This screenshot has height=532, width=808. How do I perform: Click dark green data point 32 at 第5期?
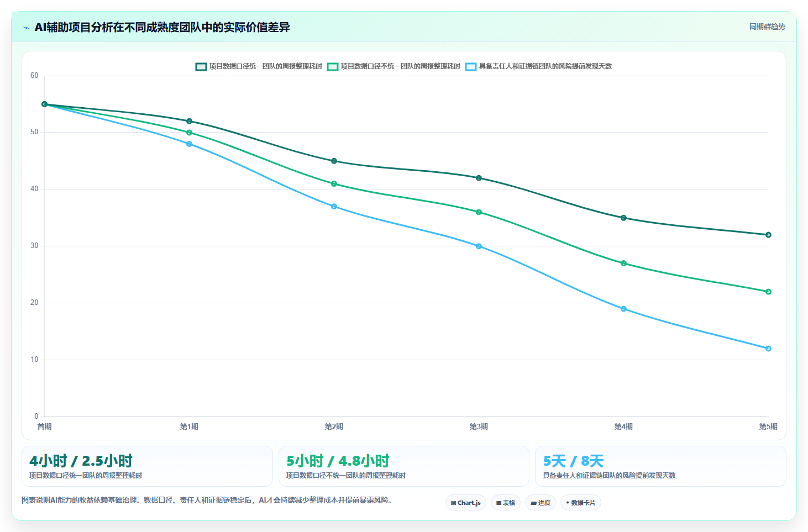click(768, 235)
